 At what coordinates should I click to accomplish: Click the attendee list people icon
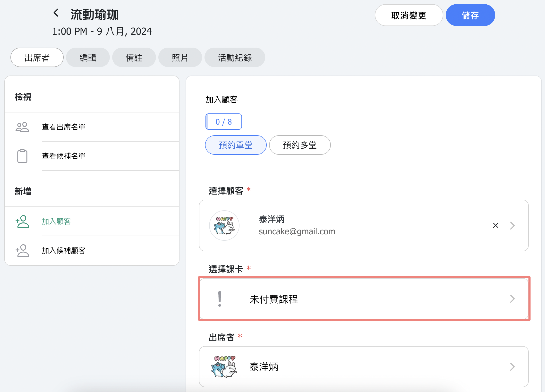point(22,127)
